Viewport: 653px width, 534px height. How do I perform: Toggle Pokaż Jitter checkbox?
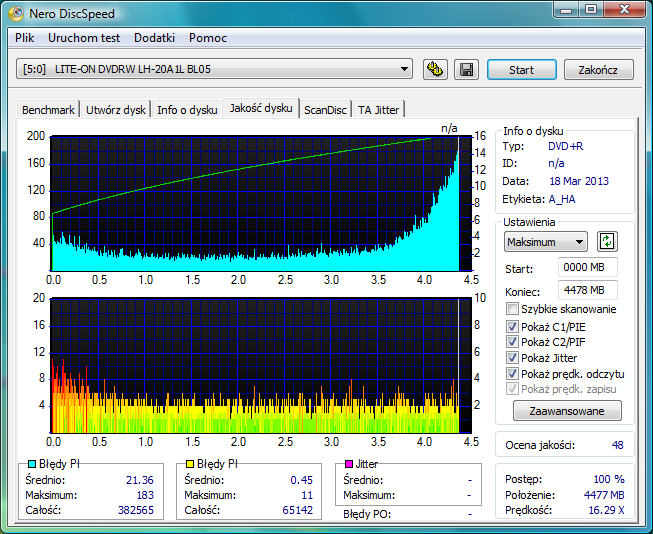pyautogui.click(x=512, y=357)
